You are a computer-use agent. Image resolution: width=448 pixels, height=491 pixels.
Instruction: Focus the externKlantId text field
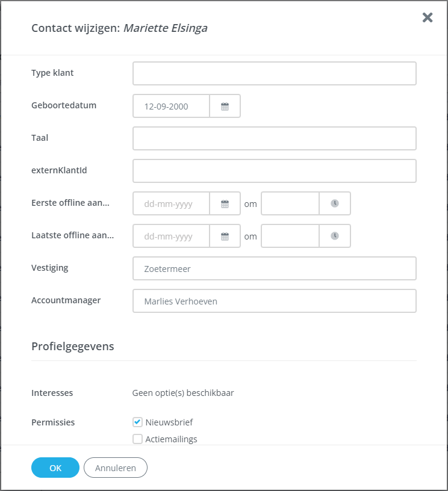pos(274,171)
